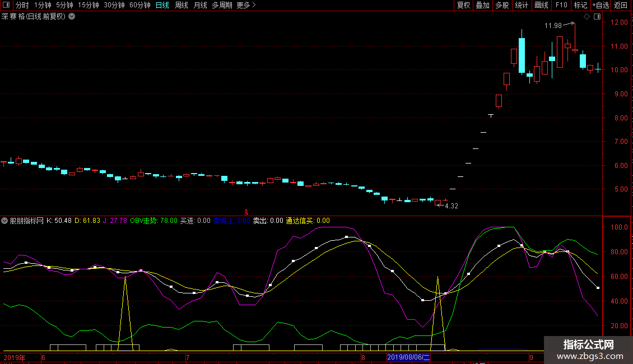
Task: Switch to 分时 time-sharing view
Action: [x=22, y=5]
